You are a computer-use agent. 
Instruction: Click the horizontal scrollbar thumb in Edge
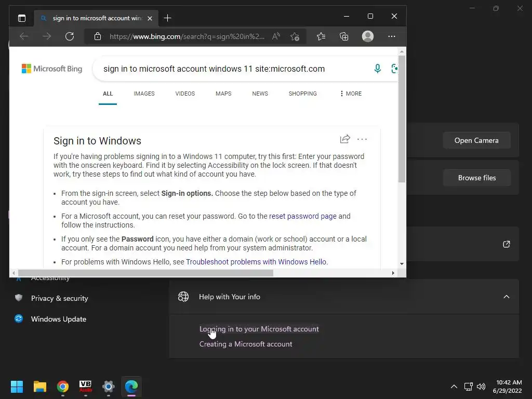[145, 273]
